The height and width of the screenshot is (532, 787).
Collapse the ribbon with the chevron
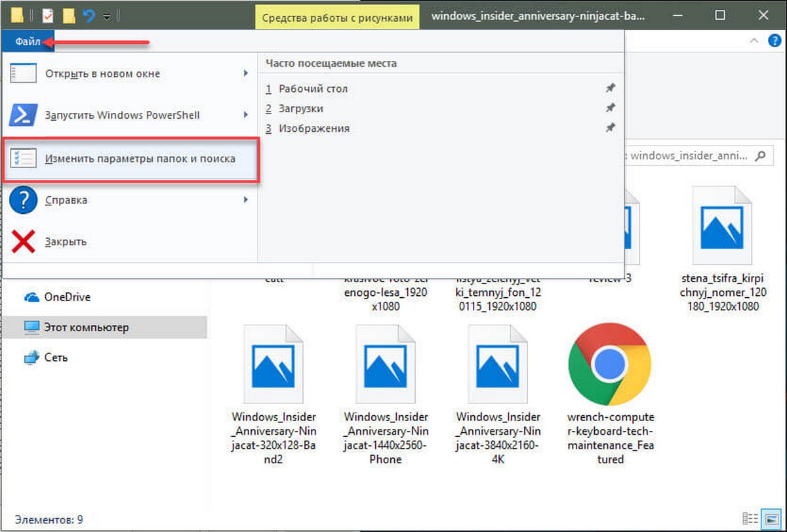(755, 41)
